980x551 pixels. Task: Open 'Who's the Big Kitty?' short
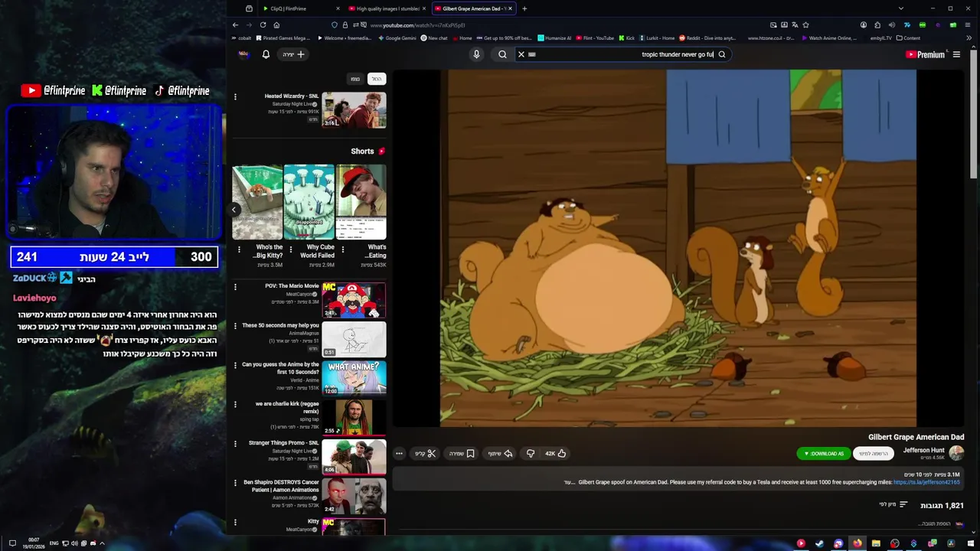click(x=257, y=202)
